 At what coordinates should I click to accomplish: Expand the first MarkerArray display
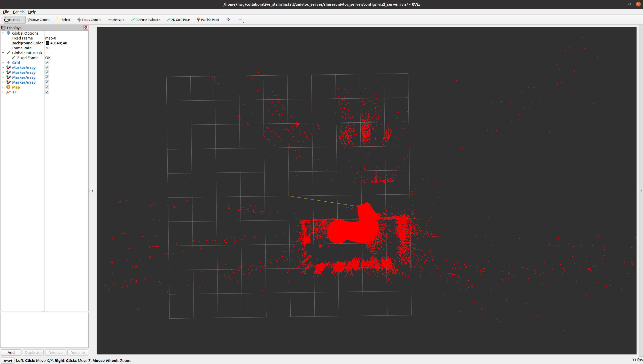(x=3, y=67)
